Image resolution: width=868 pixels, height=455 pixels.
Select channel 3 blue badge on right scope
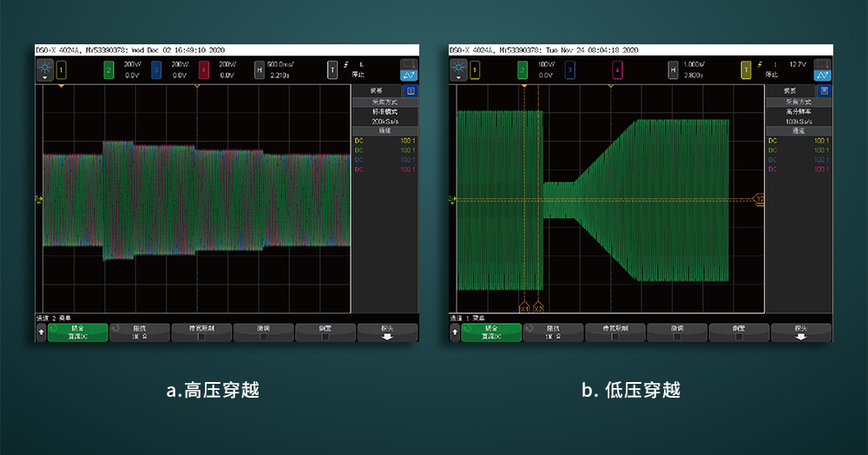click(x=570, y=70)
